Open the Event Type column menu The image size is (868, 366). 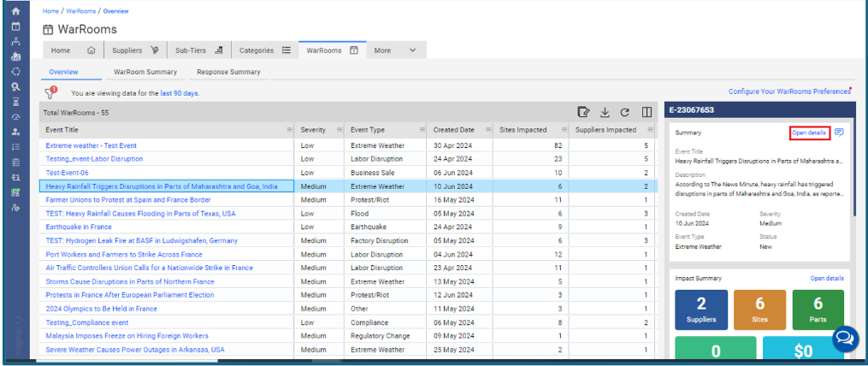tap(422, 130)
